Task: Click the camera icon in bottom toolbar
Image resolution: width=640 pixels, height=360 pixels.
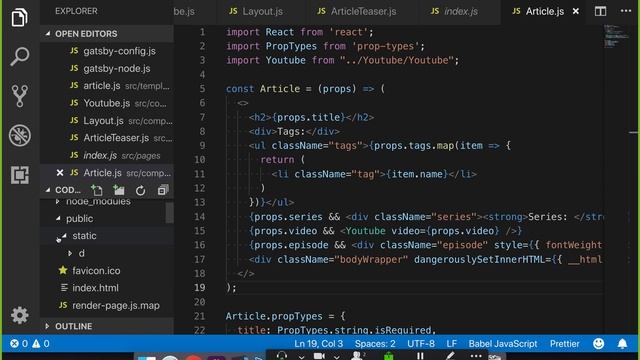Action: [x=319, y=356]
